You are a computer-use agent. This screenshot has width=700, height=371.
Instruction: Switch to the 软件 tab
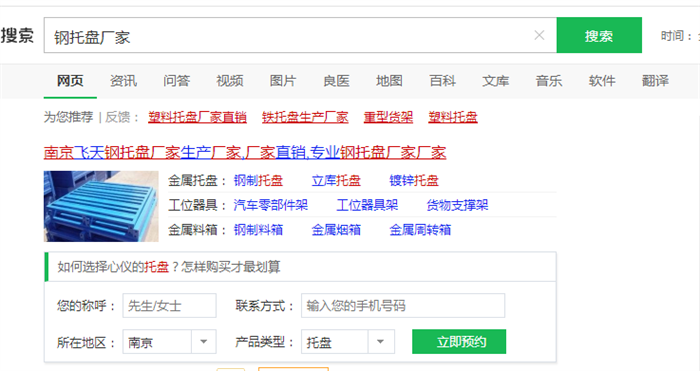click(602, 81)
